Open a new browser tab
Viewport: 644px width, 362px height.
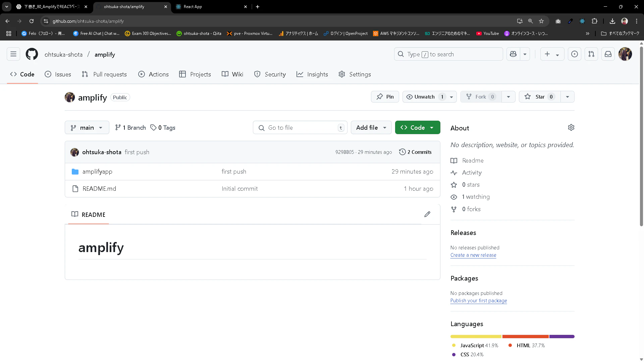tap(258, 7)
